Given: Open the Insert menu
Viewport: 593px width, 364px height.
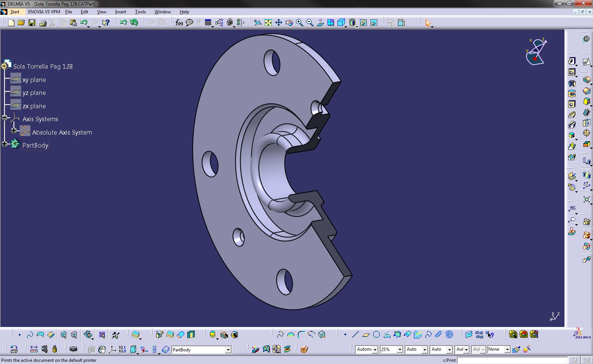Looking at the screenshot, I should (x=121, y=12).
